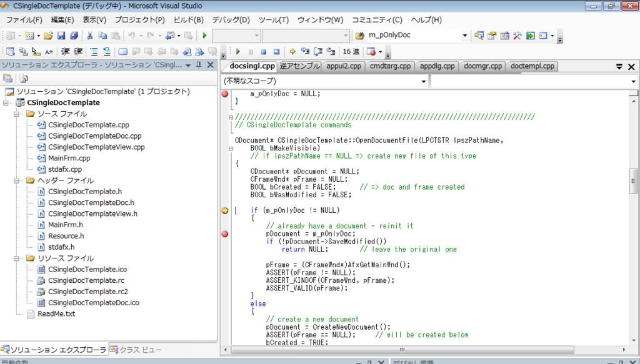Open the active files list dropdown arrow

tap(619, 66)
